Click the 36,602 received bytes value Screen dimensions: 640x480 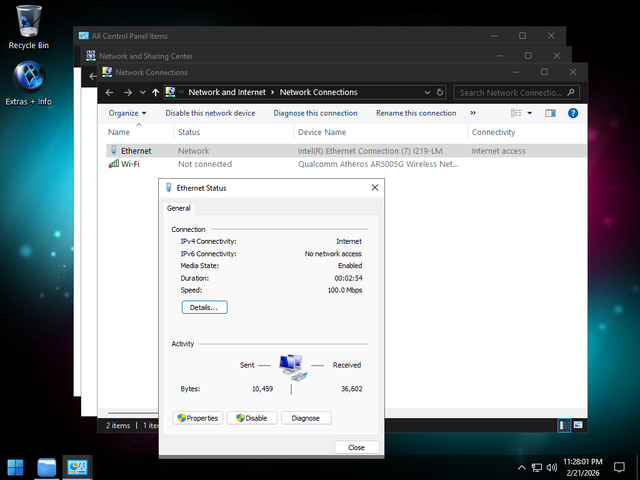351,389
